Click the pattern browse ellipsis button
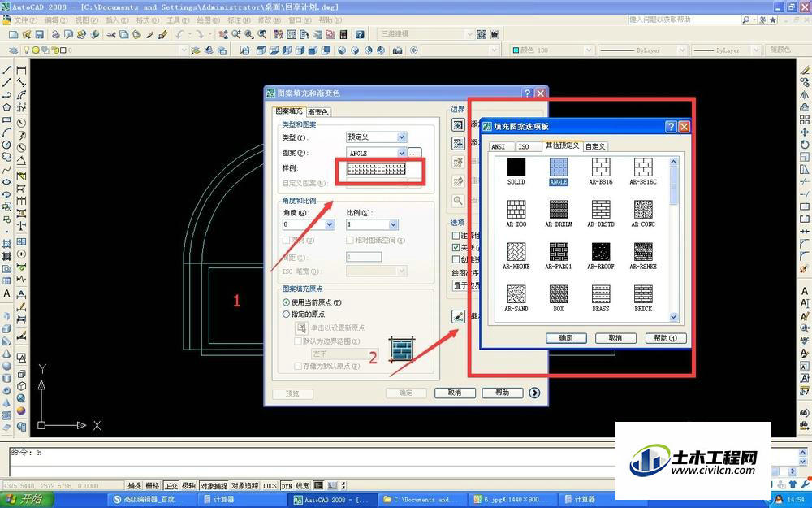Screen dimensions: 812x508 (414, 153)
